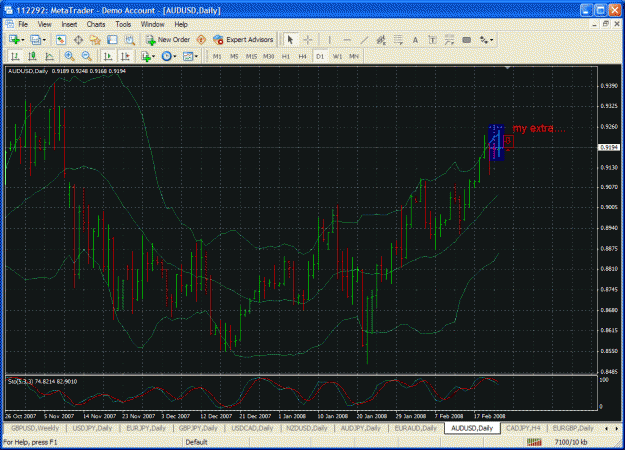
Task: Click the 0.9194 current price label
Action: (x=609, y=147)
